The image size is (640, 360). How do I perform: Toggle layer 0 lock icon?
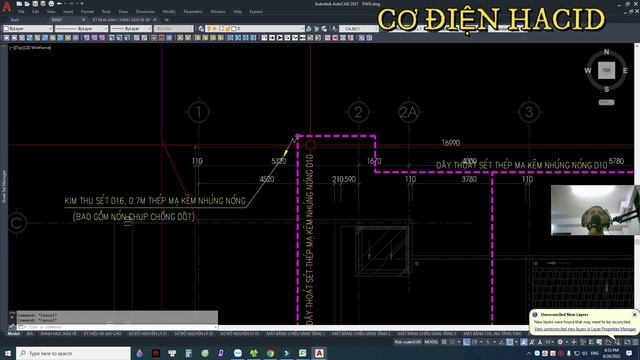point(227,29)
